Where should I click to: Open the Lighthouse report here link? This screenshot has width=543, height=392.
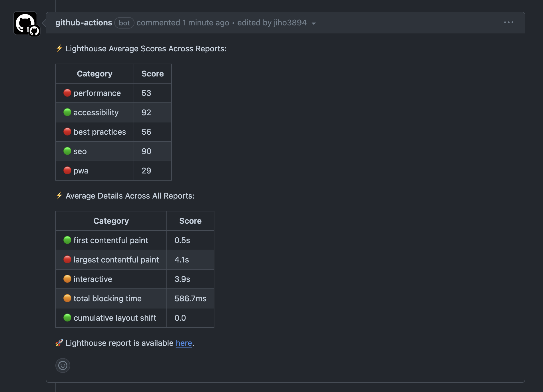(x=184, y=343)
